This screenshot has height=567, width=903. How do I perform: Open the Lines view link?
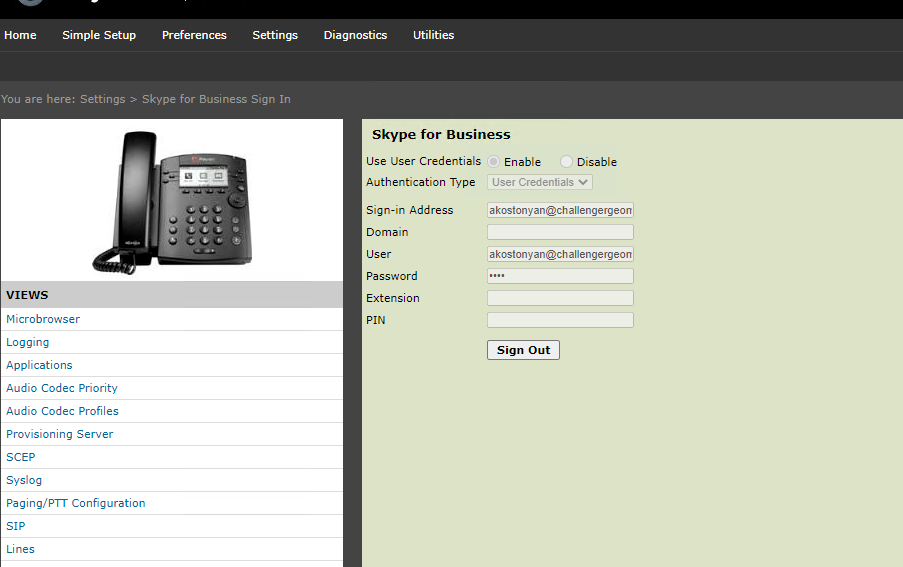point(20,549)
